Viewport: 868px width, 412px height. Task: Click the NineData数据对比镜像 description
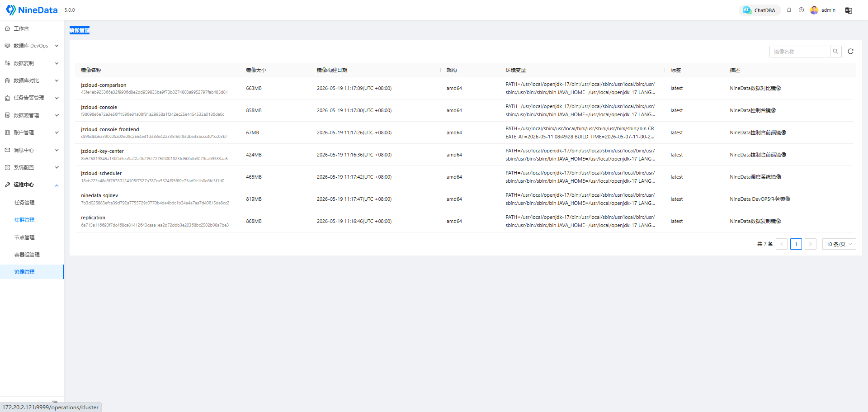click(755, 88)
